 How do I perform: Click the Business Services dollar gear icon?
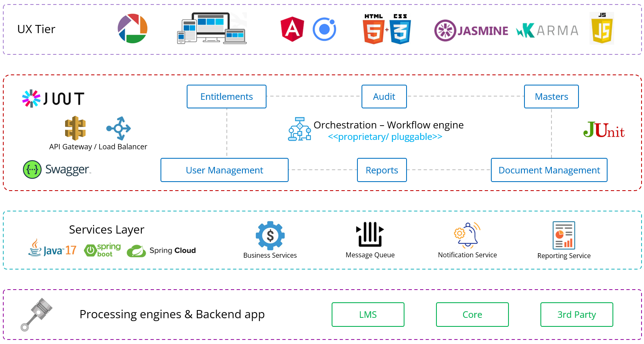click(x=270, y=235)
